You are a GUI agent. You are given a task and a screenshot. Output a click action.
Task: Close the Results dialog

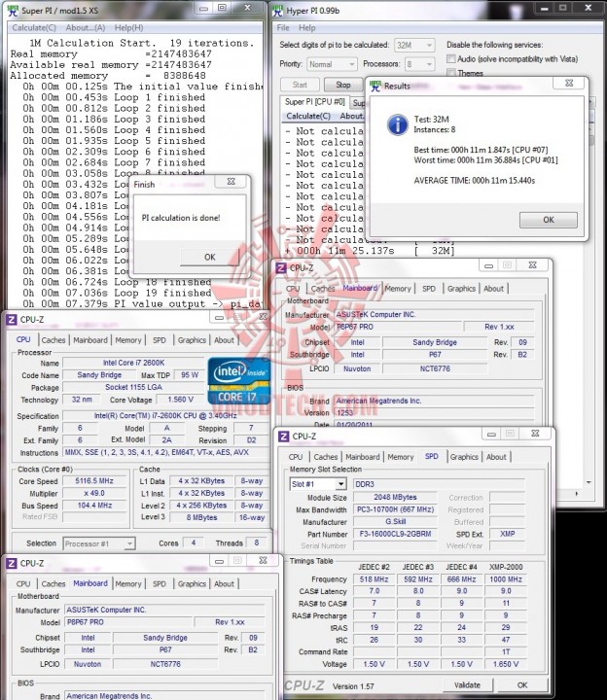569,83
